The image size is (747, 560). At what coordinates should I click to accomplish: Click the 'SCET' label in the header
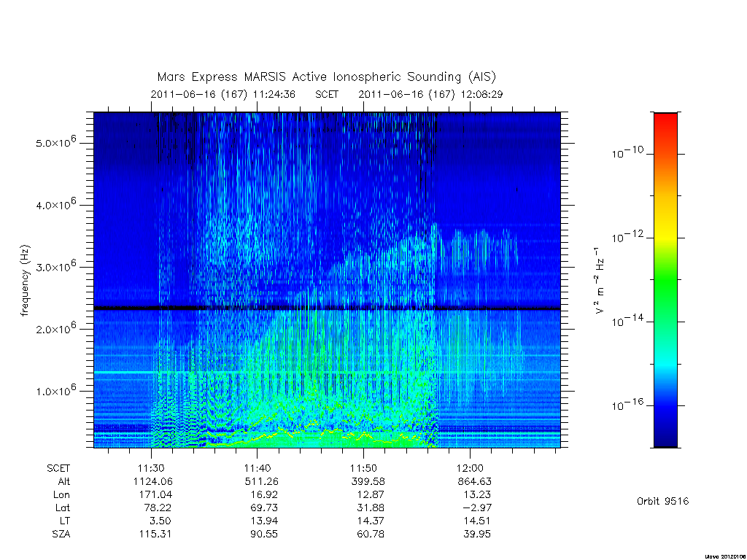[x=327, y=94]
